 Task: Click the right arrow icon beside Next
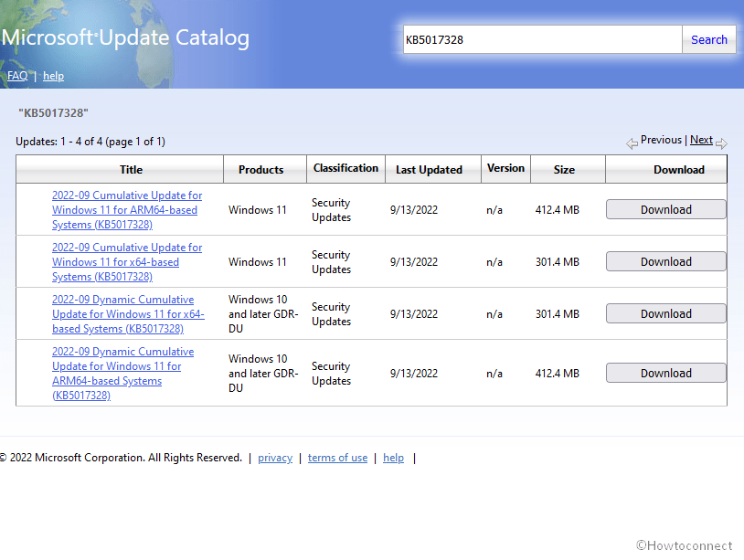(721, 143)
